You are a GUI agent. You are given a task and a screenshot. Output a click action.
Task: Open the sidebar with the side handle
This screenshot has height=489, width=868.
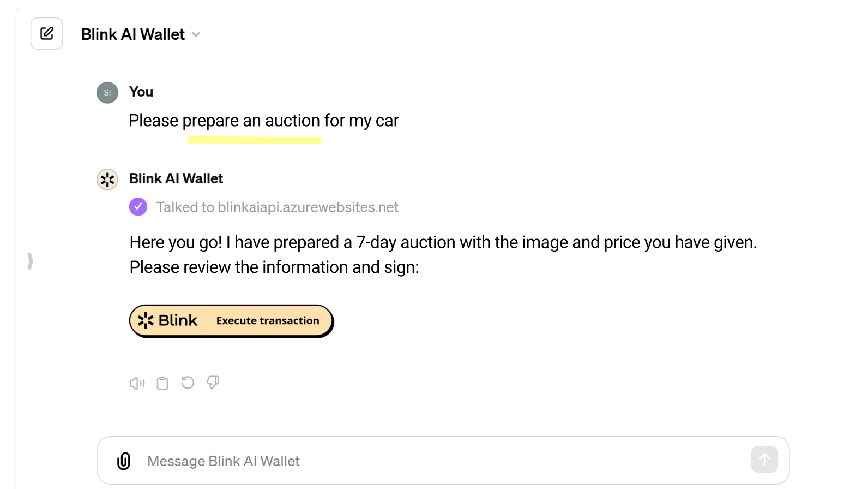click(x=31, y=261)
